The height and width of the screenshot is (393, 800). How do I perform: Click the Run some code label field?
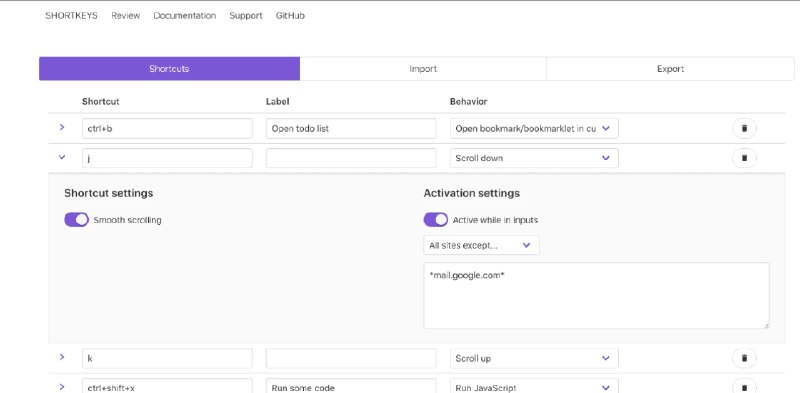click(x=351, y=386)
